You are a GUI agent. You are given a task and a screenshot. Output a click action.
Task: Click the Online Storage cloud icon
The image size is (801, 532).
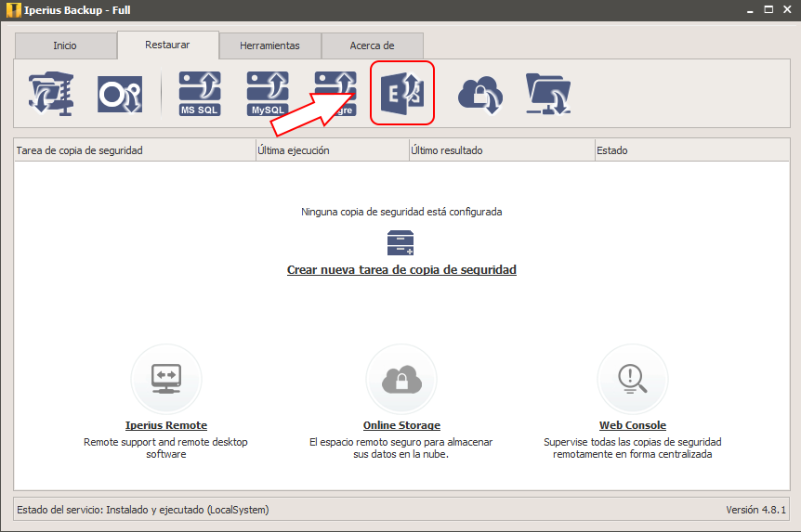(401, 380)
